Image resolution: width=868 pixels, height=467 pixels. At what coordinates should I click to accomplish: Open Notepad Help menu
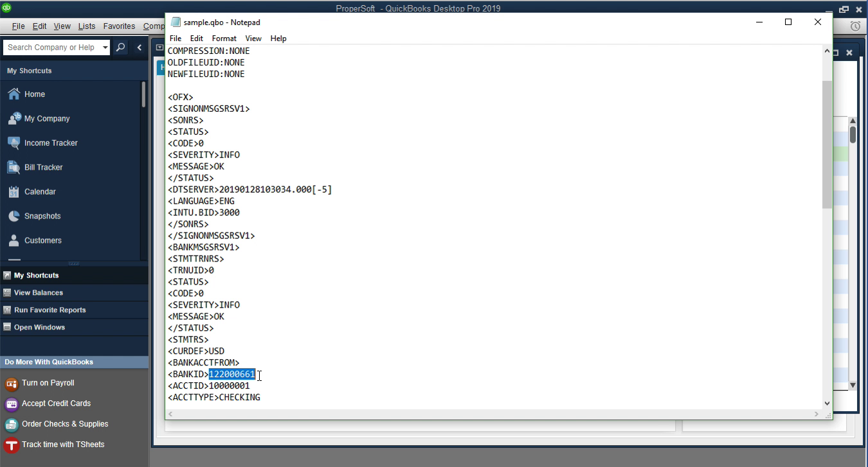278,39
